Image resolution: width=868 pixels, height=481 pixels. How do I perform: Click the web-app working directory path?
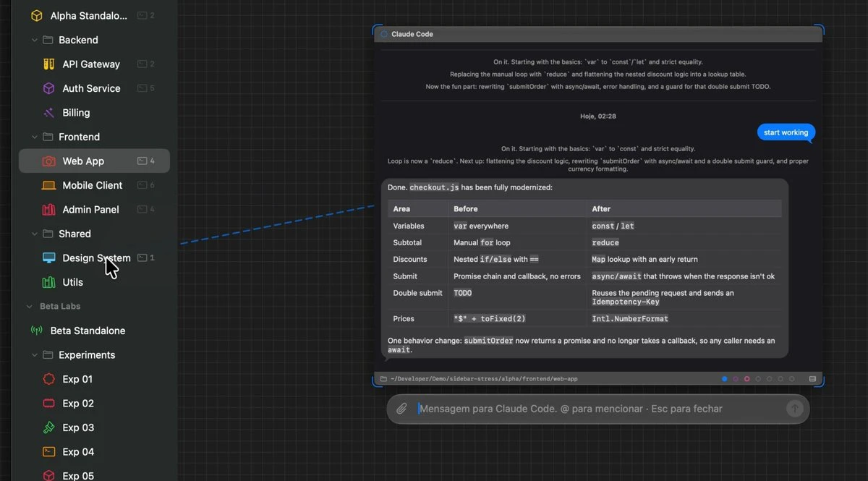[x=484, y=379]
